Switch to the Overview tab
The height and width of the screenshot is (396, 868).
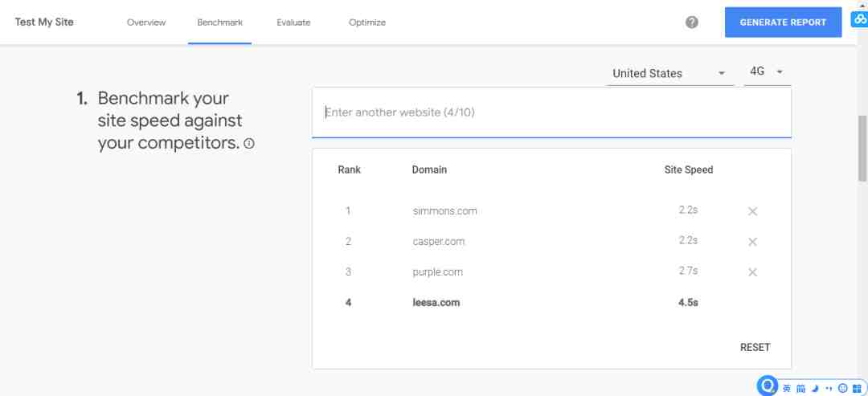pos(146,22)
